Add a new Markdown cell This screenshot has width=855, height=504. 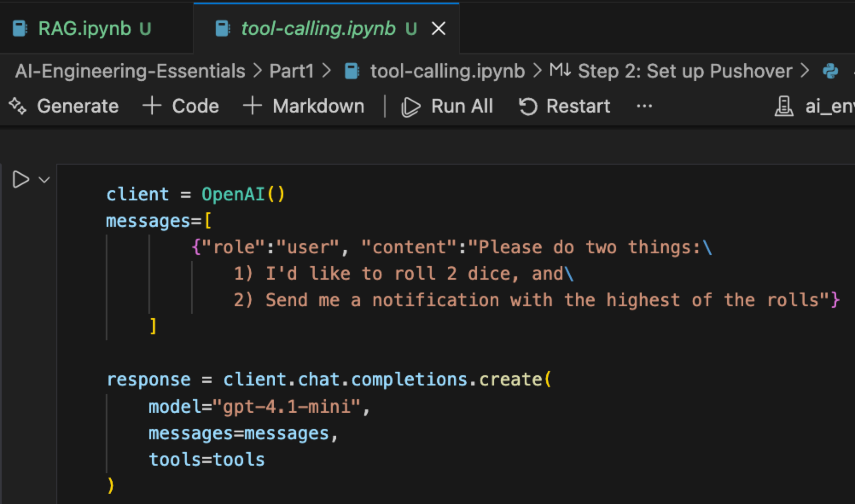tap(304, 106)
